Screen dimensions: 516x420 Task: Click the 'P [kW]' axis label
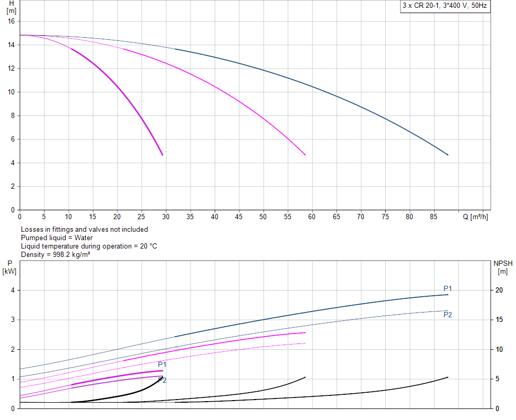[x=9, y=267]
